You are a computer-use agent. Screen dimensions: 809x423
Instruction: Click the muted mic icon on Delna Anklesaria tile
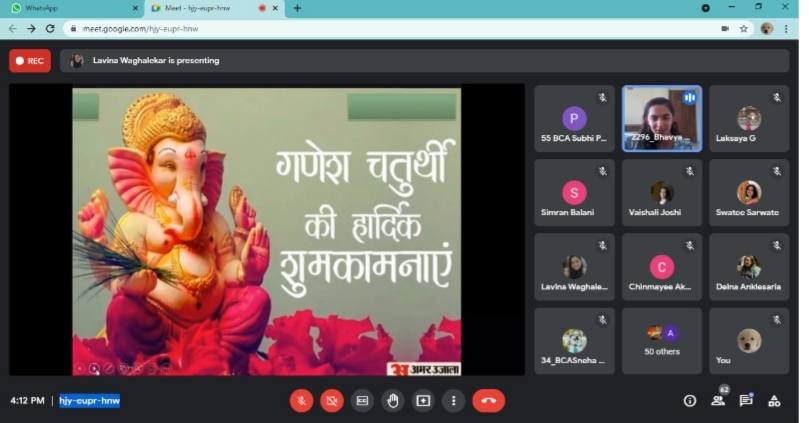(777, 246)
